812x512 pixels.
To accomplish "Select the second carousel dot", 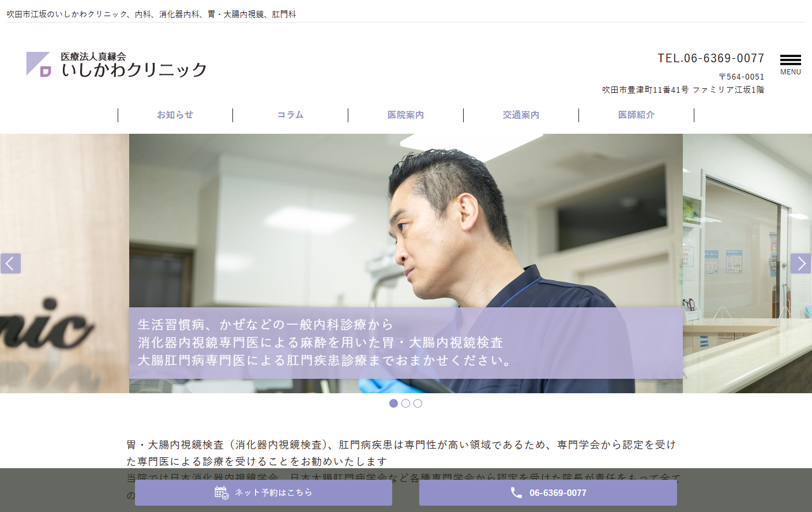I will pos(405,403).
